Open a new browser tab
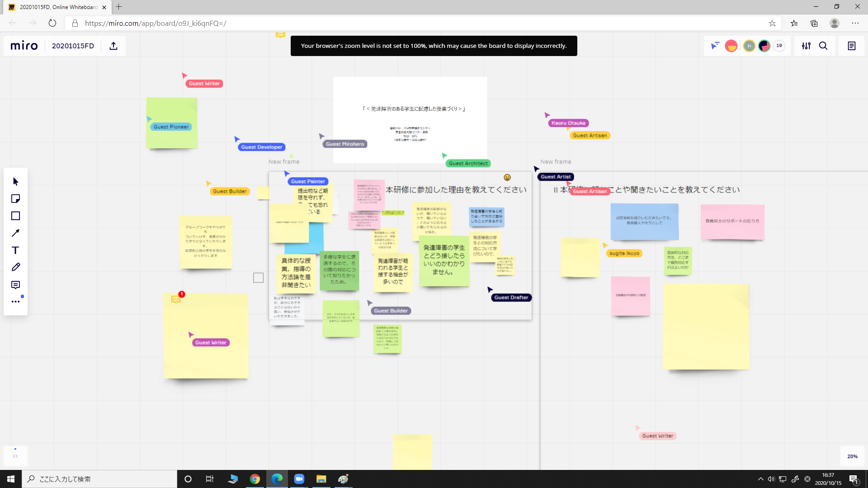Screen dimensions: 868x488 119,7
